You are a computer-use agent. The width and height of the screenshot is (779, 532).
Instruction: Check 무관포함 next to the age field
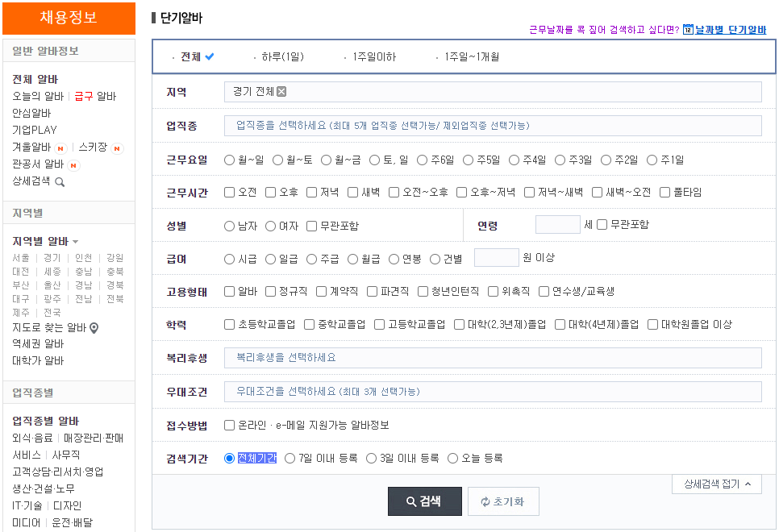click(x=602, y=225)
